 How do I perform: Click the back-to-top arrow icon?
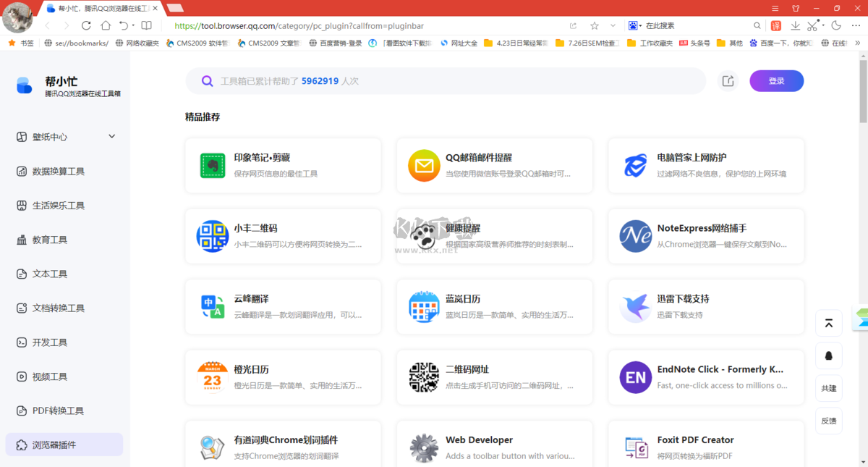[829, 323]
